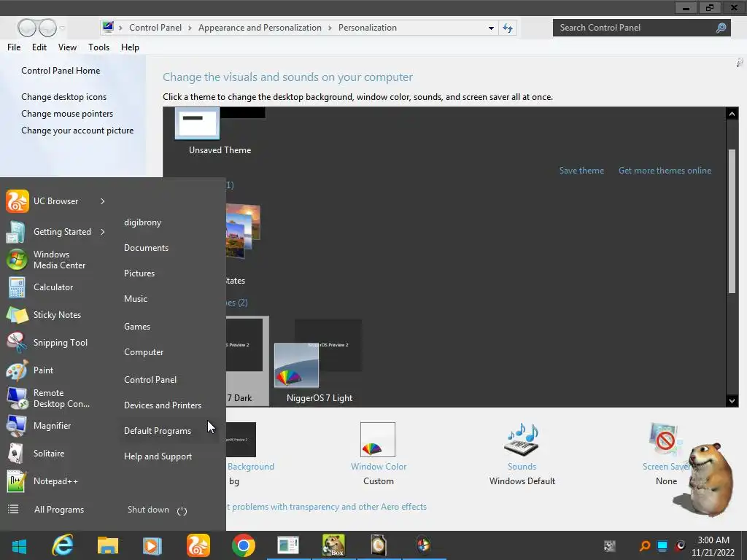Open the File menu
The width and height of the screenshot is (747, 560).
coord(14,47)
